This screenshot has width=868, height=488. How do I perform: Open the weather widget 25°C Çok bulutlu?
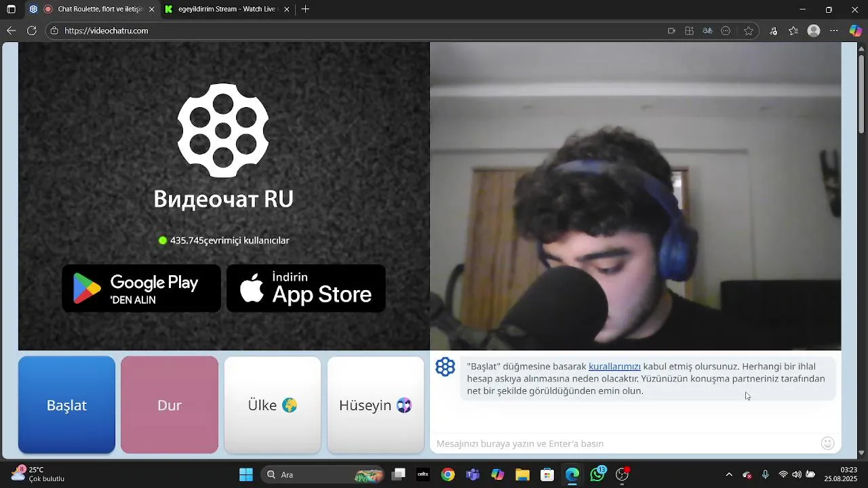(x=38, y=474)
